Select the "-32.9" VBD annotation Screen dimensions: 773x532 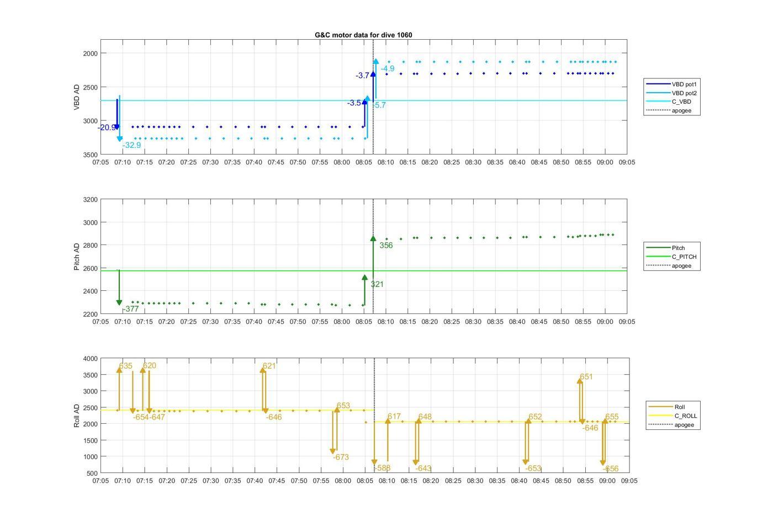131,145
